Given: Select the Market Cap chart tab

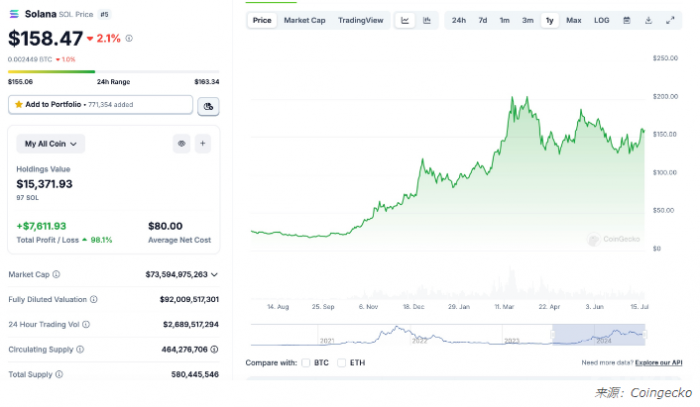Looking at the screenshot, I should point(304,21).
